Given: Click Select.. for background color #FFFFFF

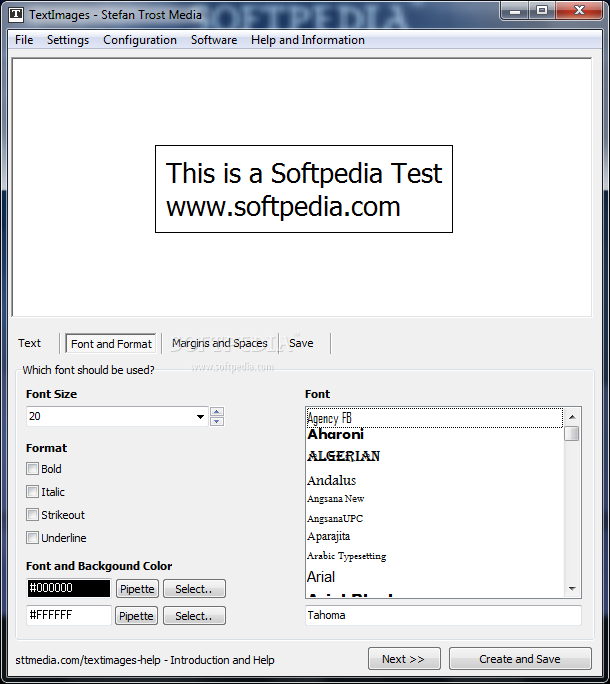Looking at the screenshot, I should (x=194, y=616).
